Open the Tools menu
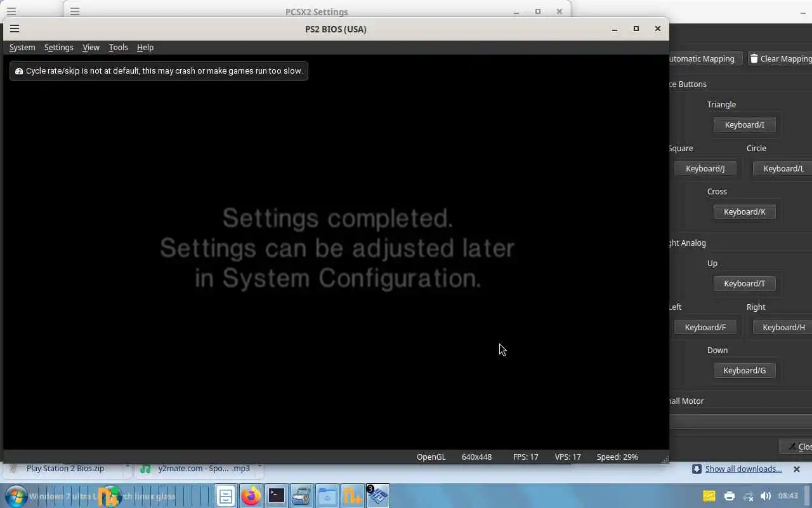The image size is (812, 508). [x=118, y=48]
